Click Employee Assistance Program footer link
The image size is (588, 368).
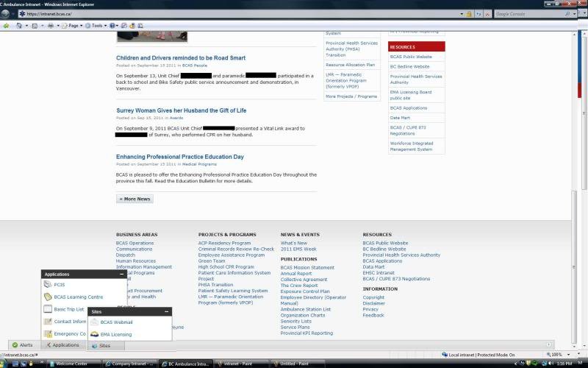point(232,255)
